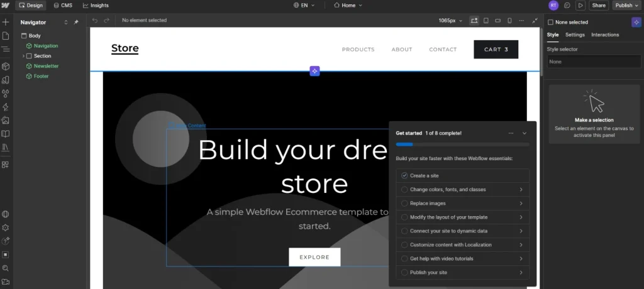Click the checked circle beside Create a site

404,176
